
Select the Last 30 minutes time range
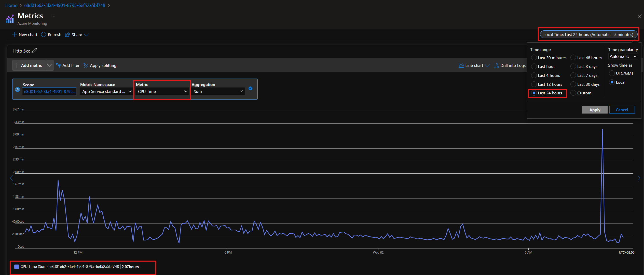(534, 58)
